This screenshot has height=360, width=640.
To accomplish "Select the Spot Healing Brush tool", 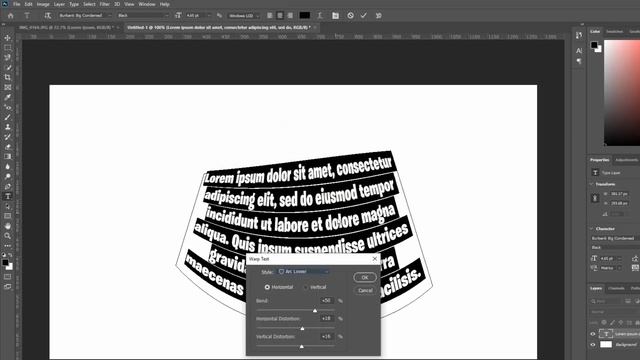I will 8,107.
